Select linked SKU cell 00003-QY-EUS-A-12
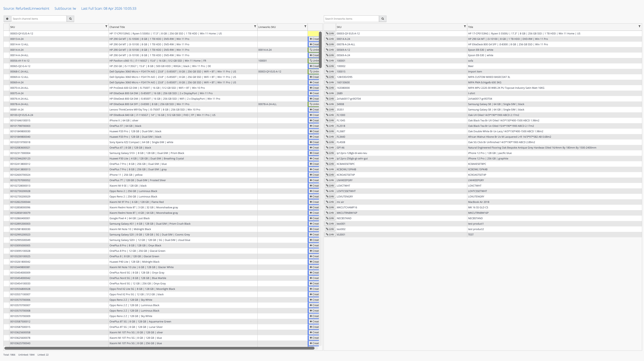This screenshot has height=361, width=644. coord(283,72)
